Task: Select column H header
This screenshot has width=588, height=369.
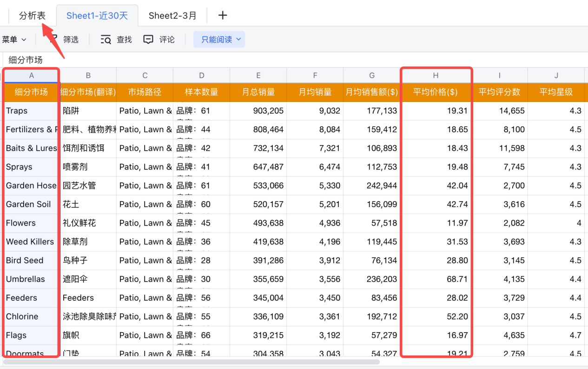Action: (436, 75)
